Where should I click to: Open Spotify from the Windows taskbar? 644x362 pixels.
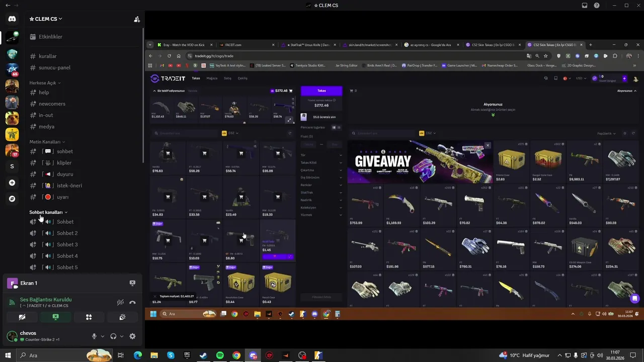click(x=220, y=355)
